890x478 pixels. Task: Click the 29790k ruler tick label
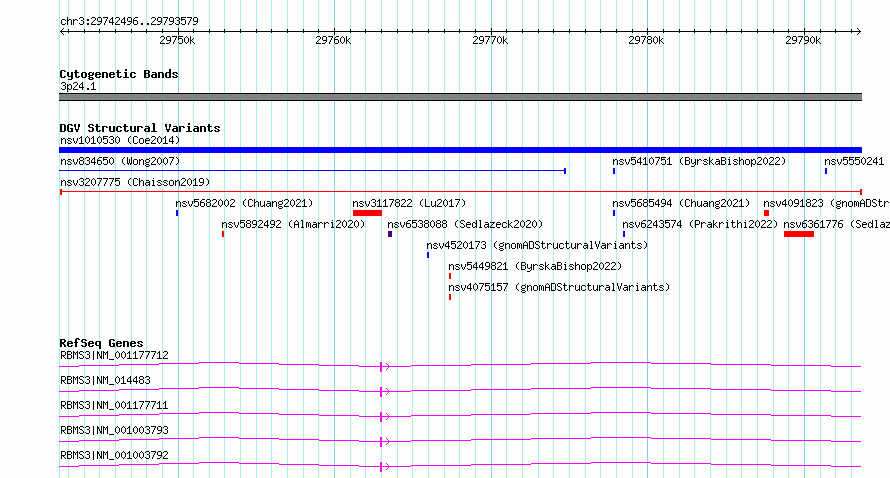(x=803, y=40)
